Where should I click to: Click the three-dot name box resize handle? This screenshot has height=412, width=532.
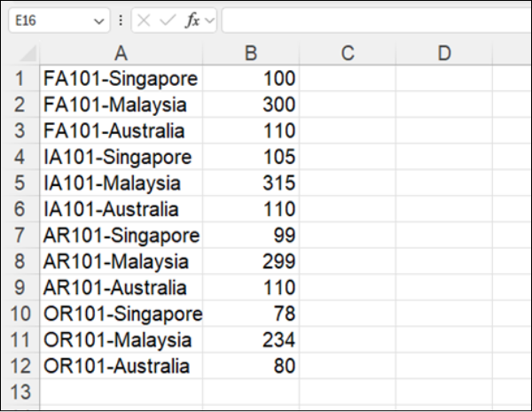tap(121, 21)
